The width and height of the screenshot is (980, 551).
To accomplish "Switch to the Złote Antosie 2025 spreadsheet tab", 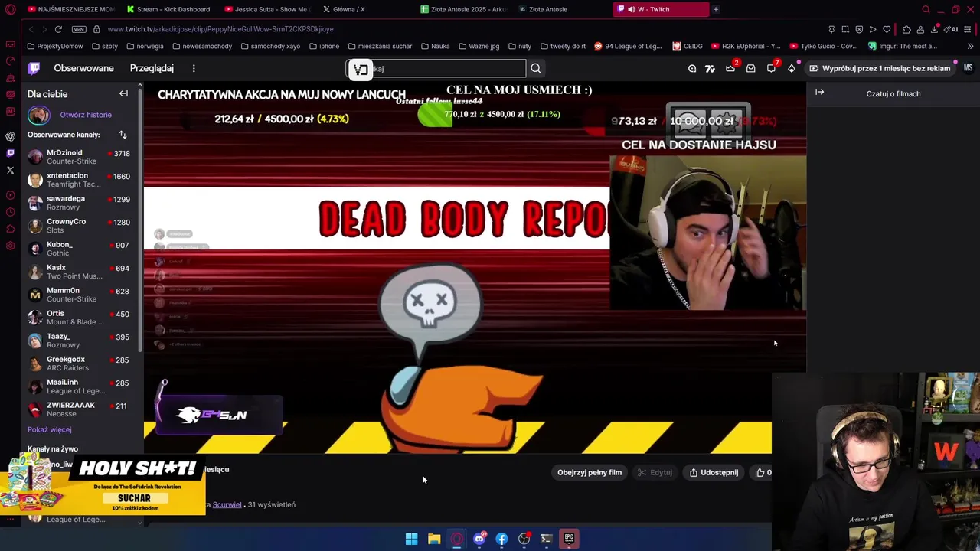I will [x=463, y=9].
